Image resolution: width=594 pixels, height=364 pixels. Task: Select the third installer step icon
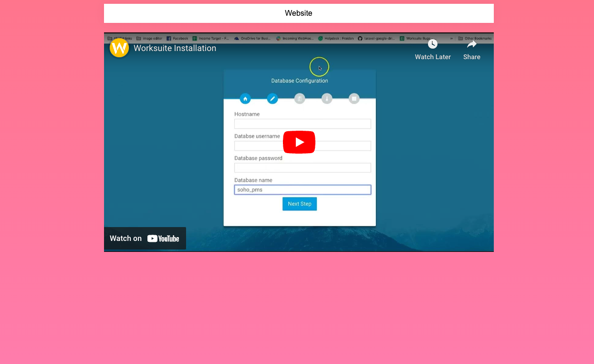click(x=300, y=99)
